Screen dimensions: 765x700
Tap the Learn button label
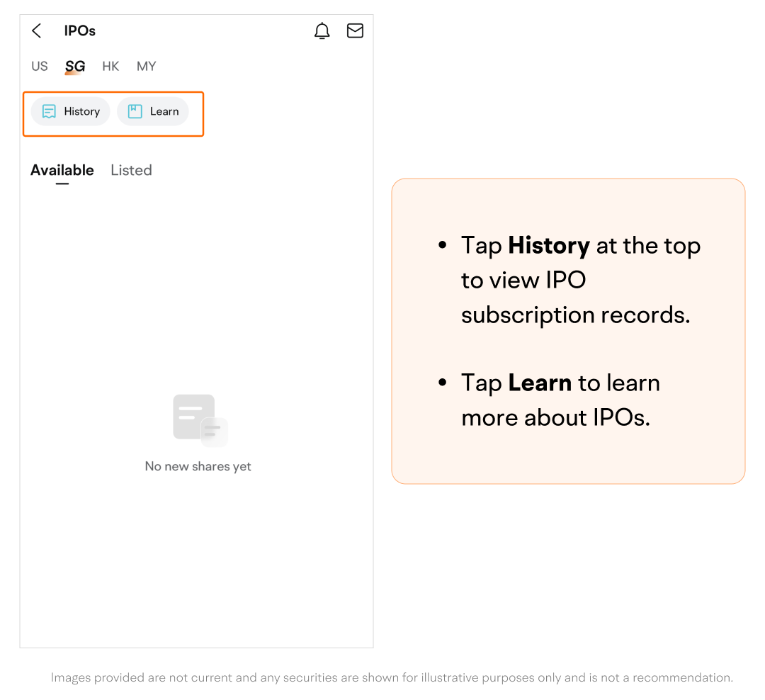tap(164, 111)
